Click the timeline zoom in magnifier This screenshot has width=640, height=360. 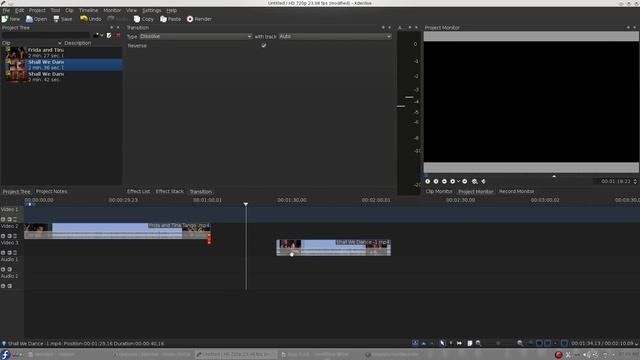click(x=520, y=343)
